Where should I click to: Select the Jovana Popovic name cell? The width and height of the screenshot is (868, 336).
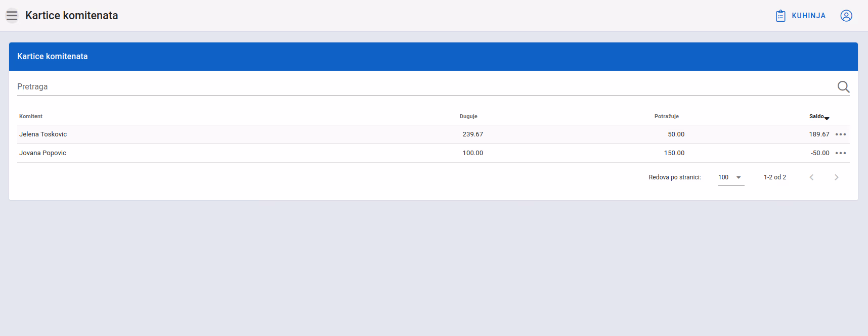tap(43, 153)
